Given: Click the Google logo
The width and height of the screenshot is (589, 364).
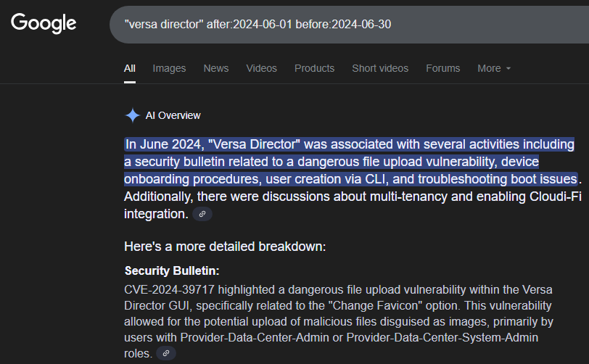Looking at the screenshot, I should [x=44, y=23].
